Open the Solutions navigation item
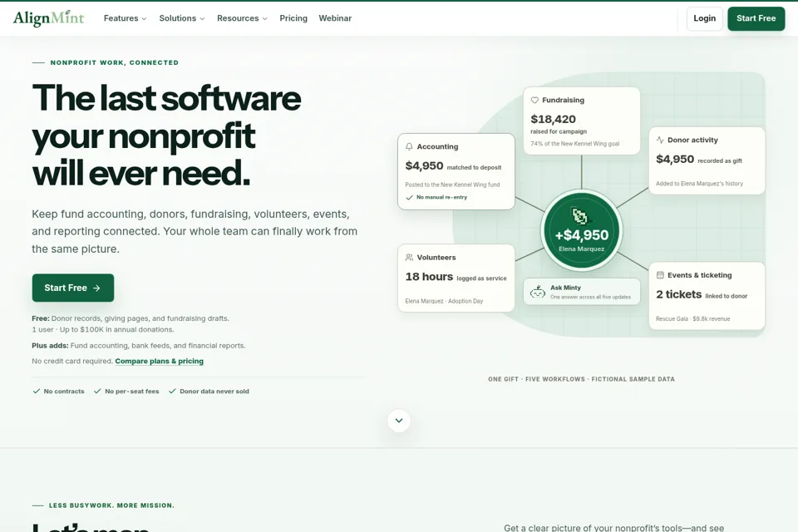The image size is (798, 532). click(182, 18)
